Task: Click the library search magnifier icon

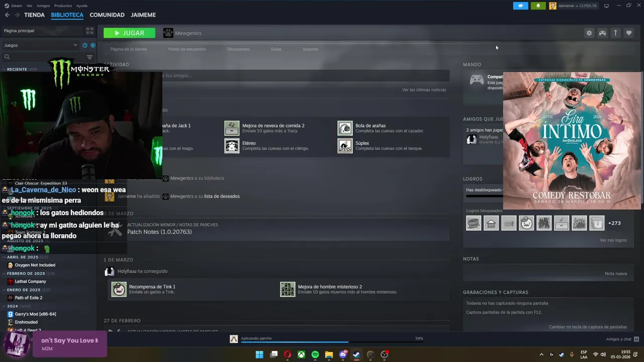Action: click(x=7, y=57)
